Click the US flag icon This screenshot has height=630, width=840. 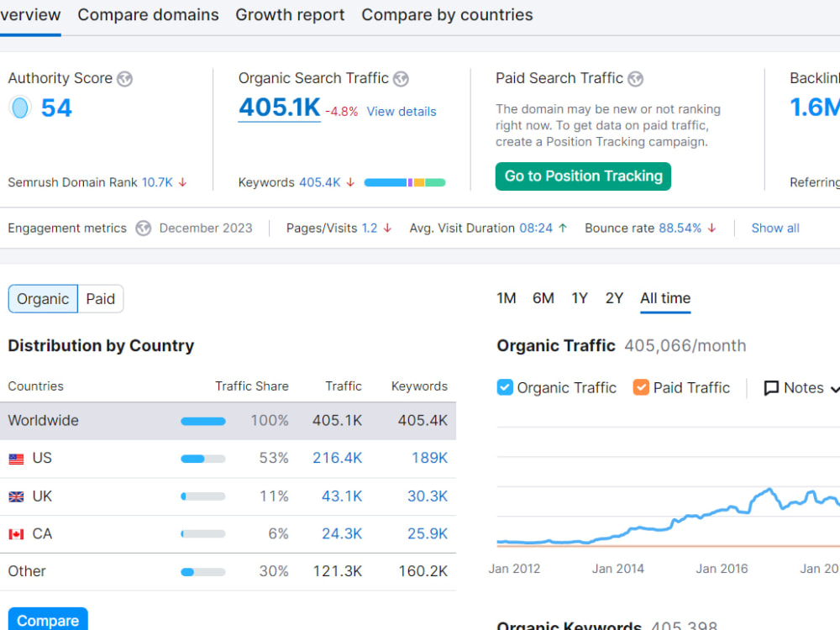coord(16,459)
